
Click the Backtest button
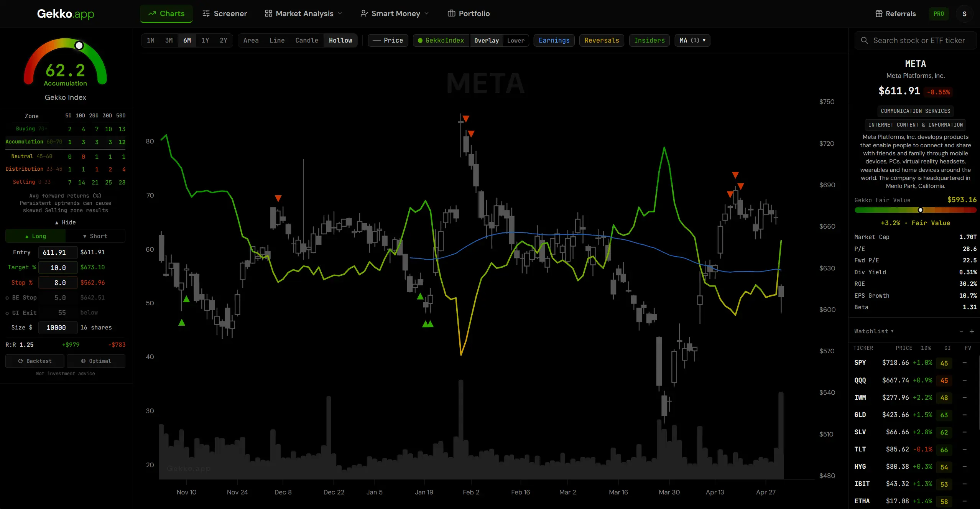pos(35,361)
